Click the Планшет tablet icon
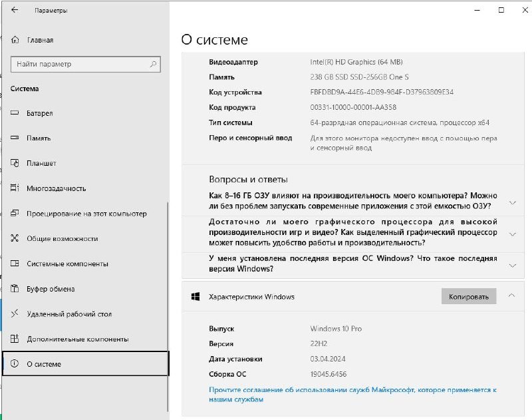This screenshot has width=532, height=420. (15, 163)
